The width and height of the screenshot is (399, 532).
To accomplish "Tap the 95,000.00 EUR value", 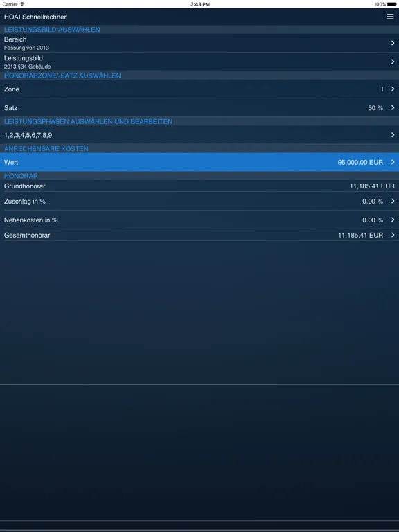I will [x=360, y=163].
